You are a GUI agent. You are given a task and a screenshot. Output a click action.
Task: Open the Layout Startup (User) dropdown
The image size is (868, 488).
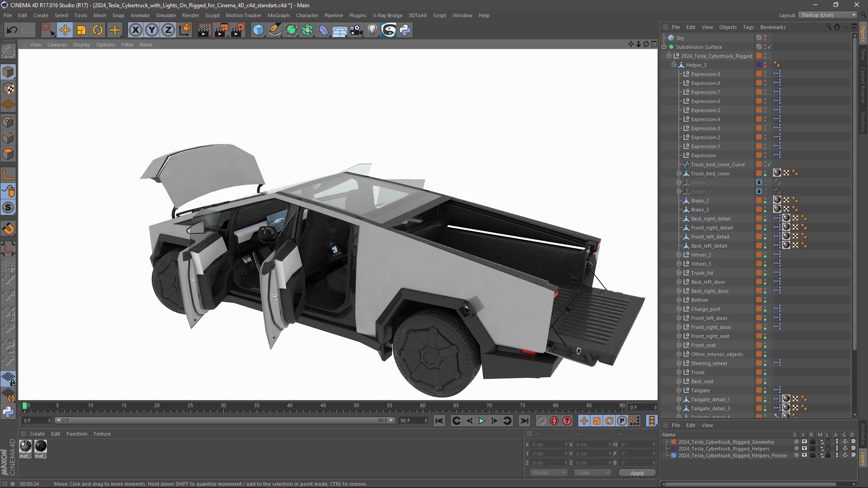coord(828,15)
